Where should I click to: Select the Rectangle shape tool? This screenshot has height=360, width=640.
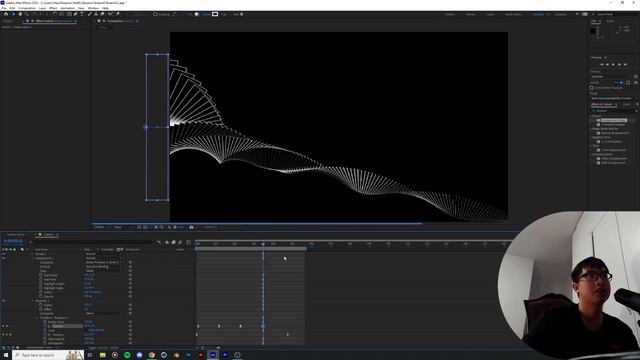tap(69, 14)
